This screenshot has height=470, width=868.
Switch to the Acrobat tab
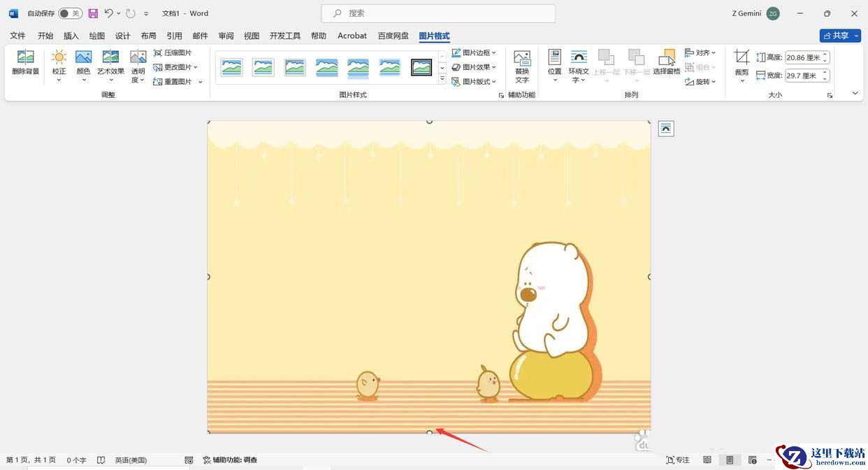[x=352, y=36]
